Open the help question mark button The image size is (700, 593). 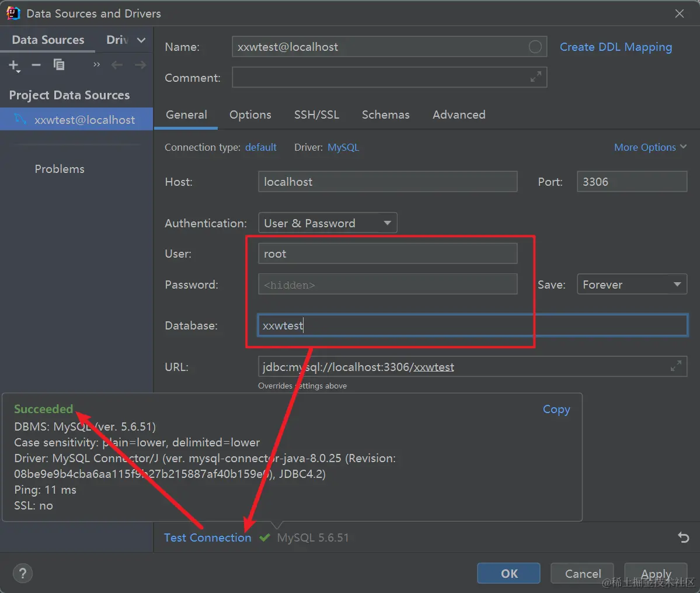(22, 573)
